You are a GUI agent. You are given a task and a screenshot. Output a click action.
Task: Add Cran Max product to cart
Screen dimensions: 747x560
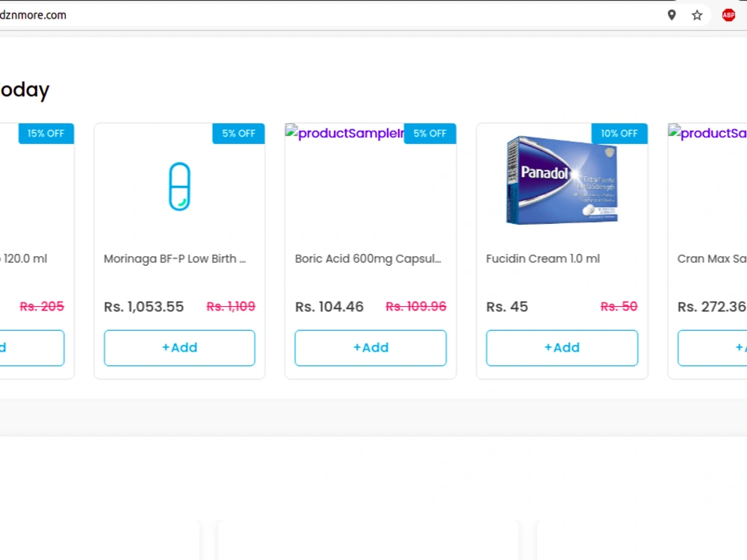pos(712,348)
